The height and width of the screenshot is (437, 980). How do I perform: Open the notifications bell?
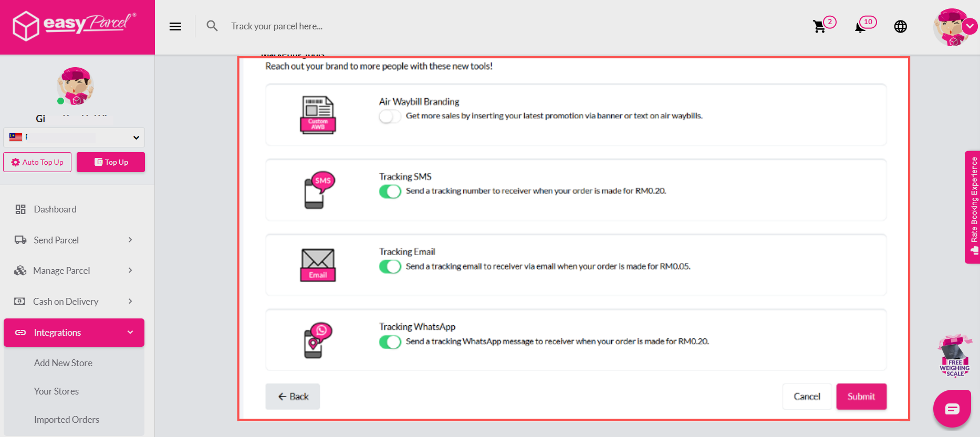pyautogui.click(x=860, y=27)
